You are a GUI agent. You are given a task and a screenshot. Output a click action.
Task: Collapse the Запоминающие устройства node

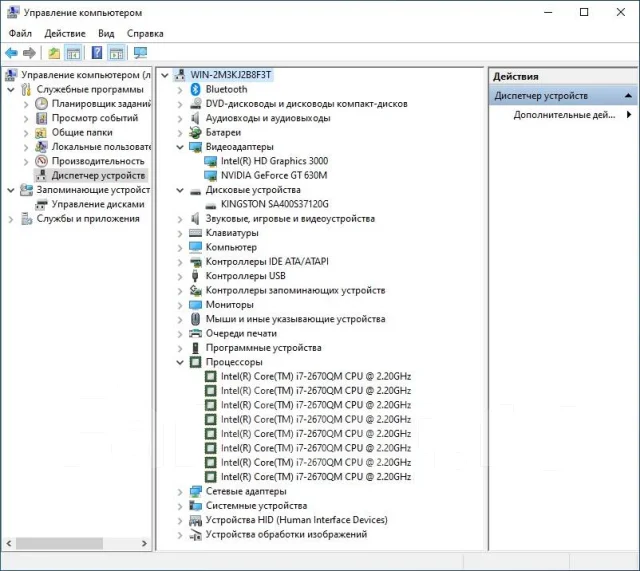point(11,190)
